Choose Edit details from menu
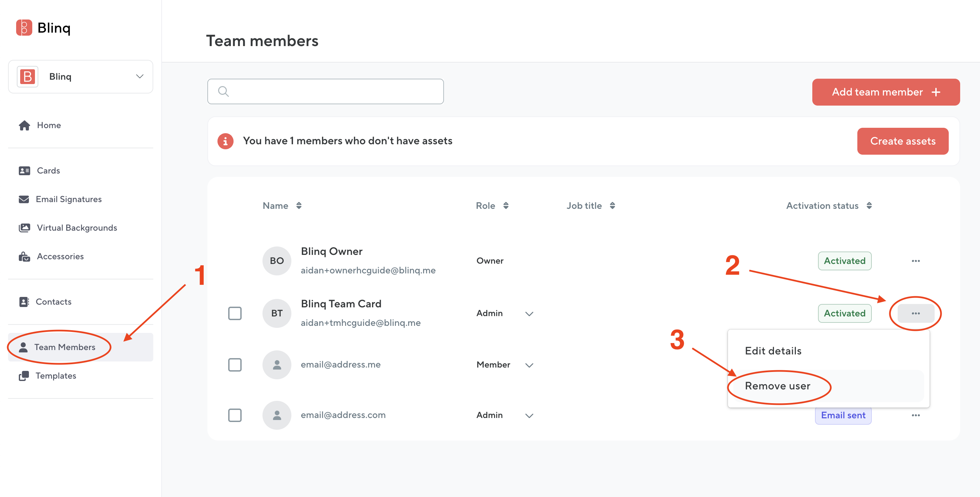Viewport: 980px width, 497px height. pyautogui.click(x=828, y=351)
